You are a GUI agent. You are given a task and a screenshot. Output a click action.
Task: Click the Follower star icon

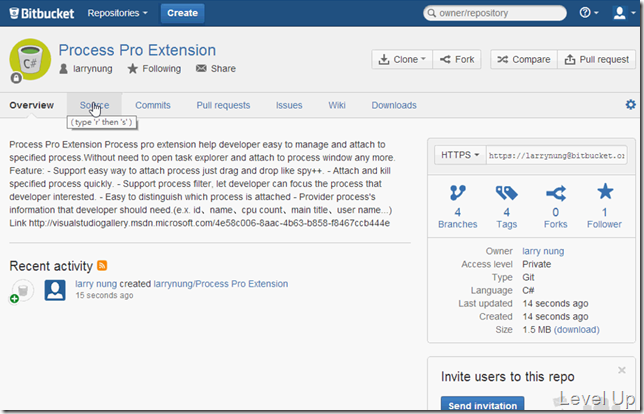click(x=605, y=192)
